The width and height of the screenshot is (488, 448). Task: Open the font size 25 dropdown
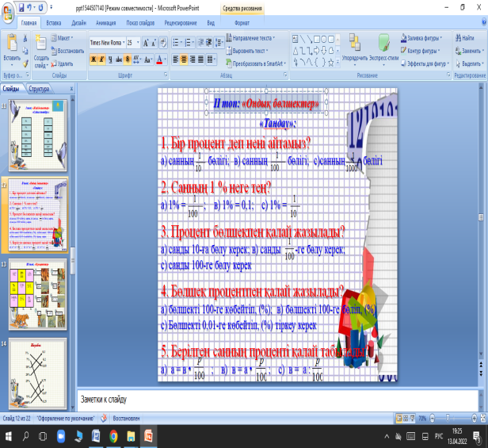[x=138, y=43]
